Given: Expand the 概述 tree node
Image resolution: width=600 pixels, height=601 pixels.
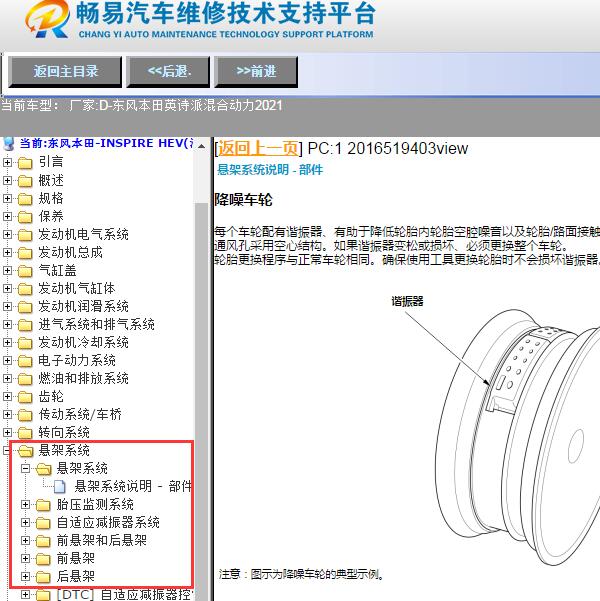Looking at the screenshot, I should [x=7, y=181].
